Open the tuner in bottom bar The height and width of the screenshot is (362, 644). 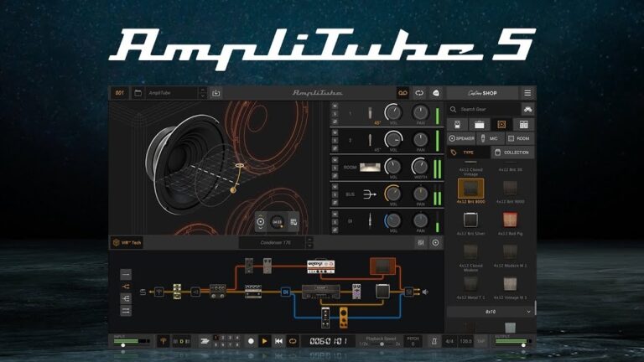[x=163, y=341]
